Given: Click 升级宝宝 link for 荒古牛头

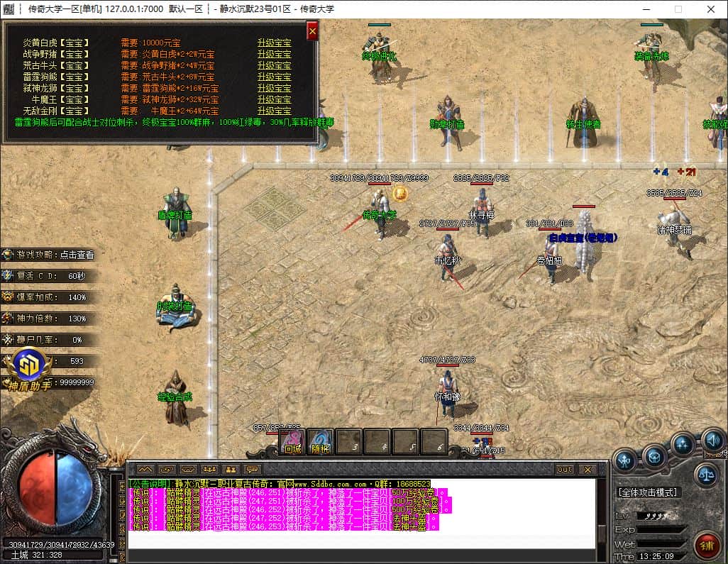Looking at the screenshot, I should coord(275,65).
